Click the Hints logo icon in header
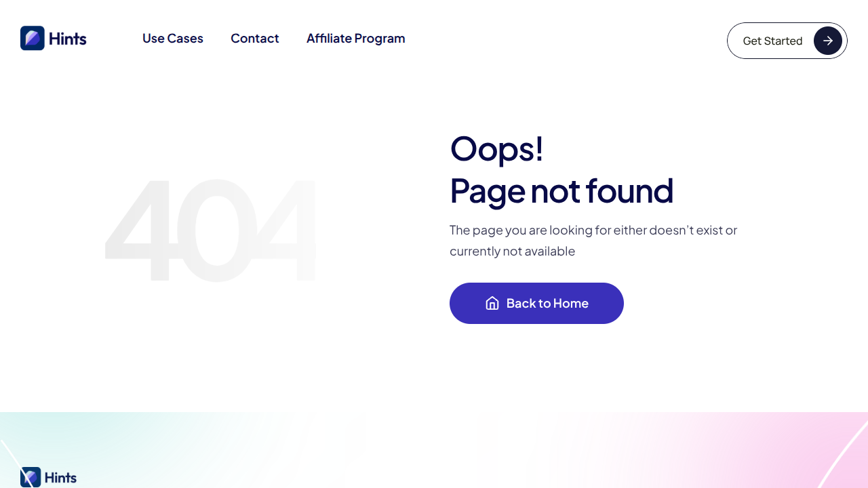 [32, 38]
